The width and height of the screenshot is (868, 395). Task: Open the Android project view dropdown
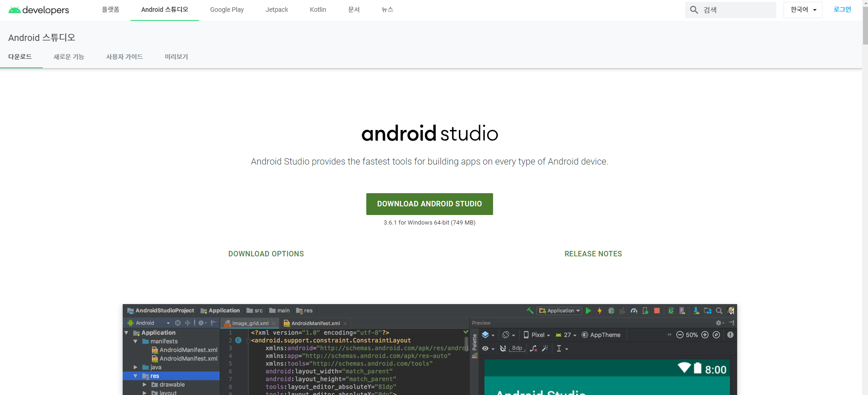148,323
